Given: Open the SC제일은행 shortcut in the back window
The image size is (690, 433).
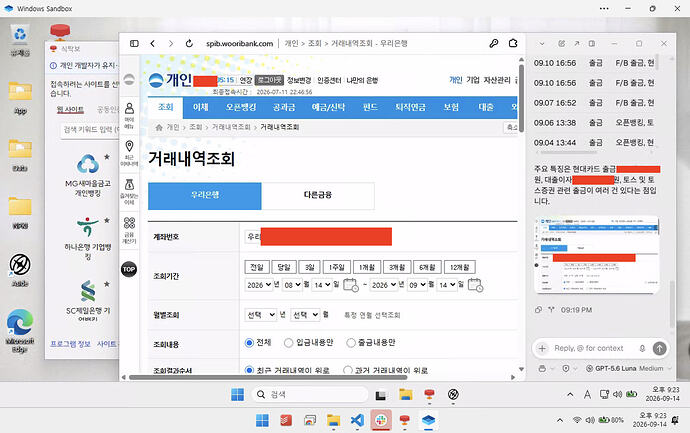Looking at the screenshot, I should 88,301.
